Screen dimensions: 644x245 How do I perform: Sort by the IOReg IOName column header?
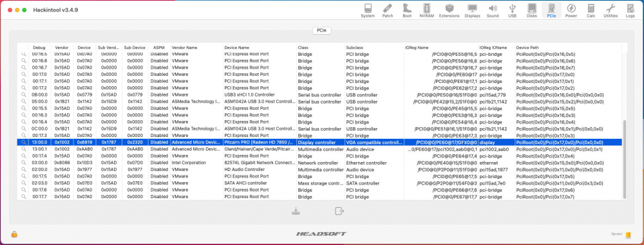pos(496,48)
